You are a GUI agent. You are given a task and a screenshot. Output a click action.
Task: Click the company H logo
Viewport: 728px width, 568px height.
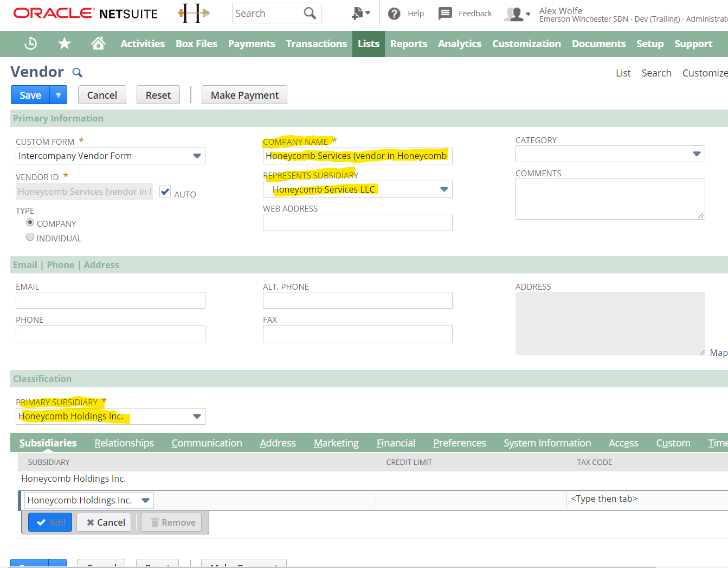point(194,13)
